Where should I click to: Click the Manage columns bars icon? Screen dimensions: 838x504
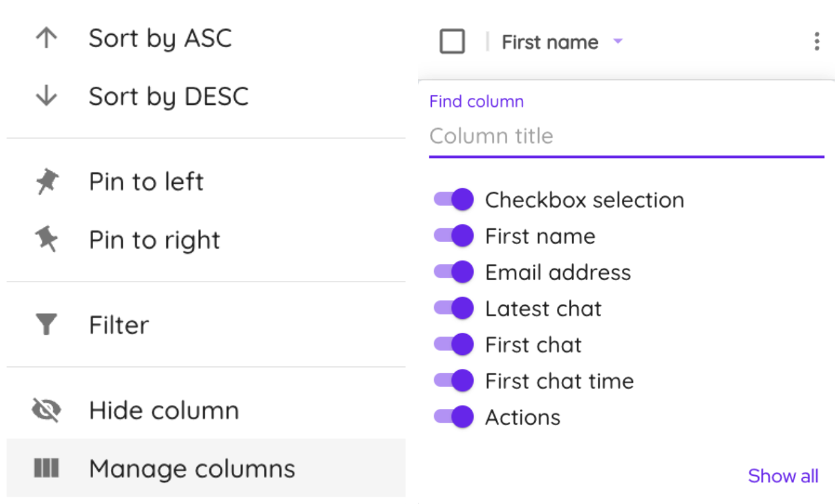46,469
